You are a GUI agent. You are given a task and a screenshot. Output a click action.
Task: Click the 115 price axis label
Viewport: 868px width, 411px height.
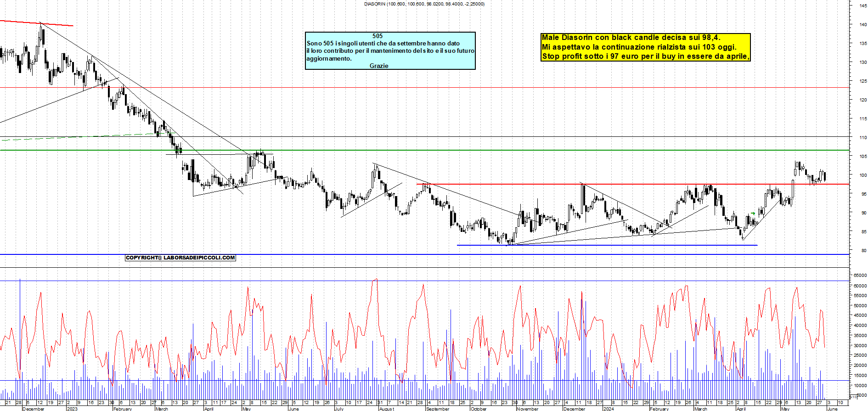point(863,118)
